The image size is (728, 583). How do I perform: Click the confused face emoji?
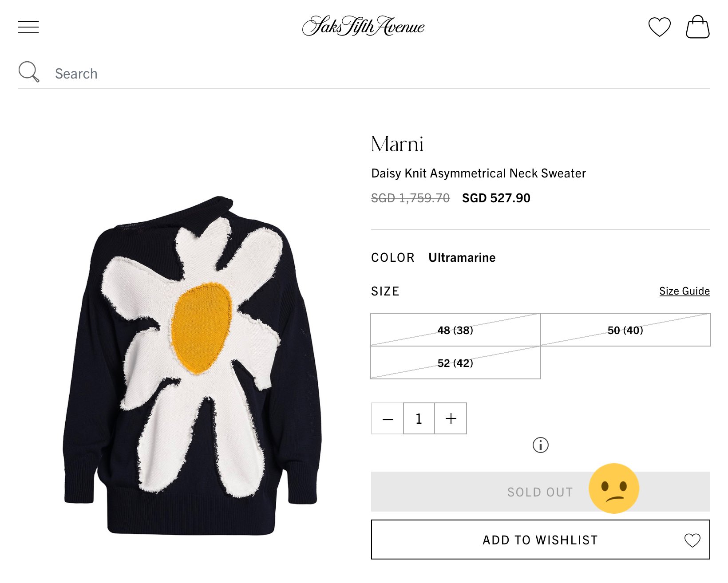click(613, 488)
